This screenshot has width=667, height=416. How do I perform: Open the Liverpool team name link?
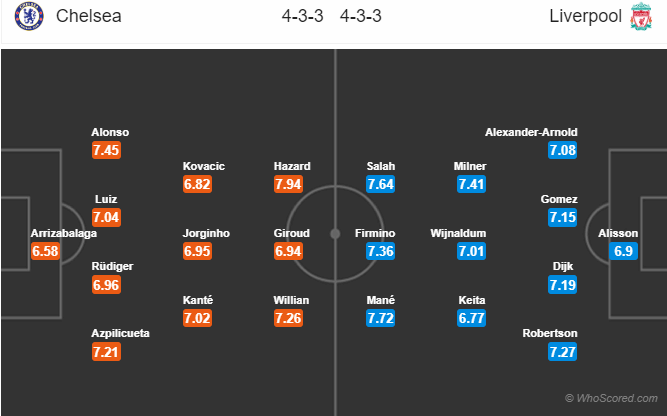coord(582,17)
